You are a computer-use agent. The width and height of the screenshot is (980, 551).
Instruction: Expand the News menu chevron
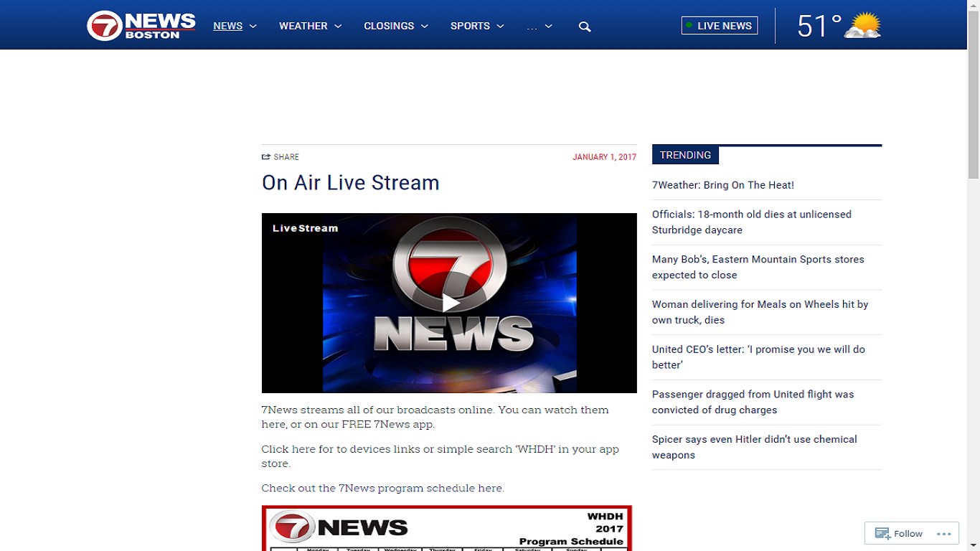[253, 27]
